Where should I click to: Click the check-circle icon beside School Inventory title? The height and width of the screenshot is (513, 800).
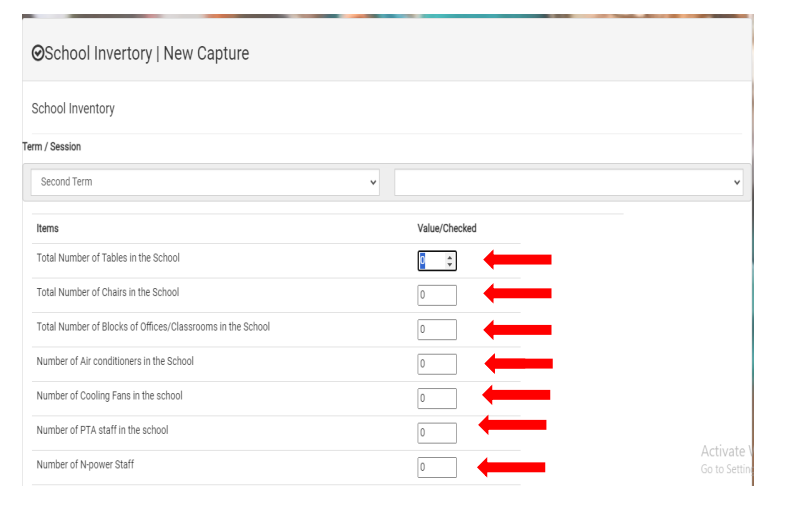tap(38, 54)
